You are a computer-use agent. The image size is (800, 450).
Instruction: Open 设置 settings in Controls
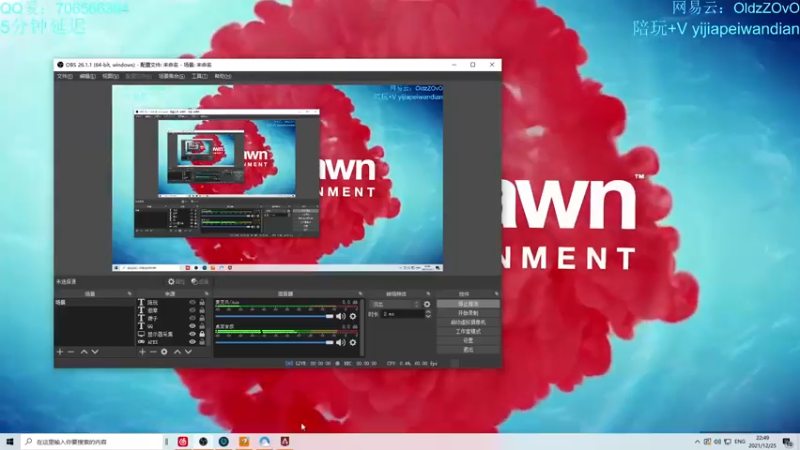pos(468,340)
